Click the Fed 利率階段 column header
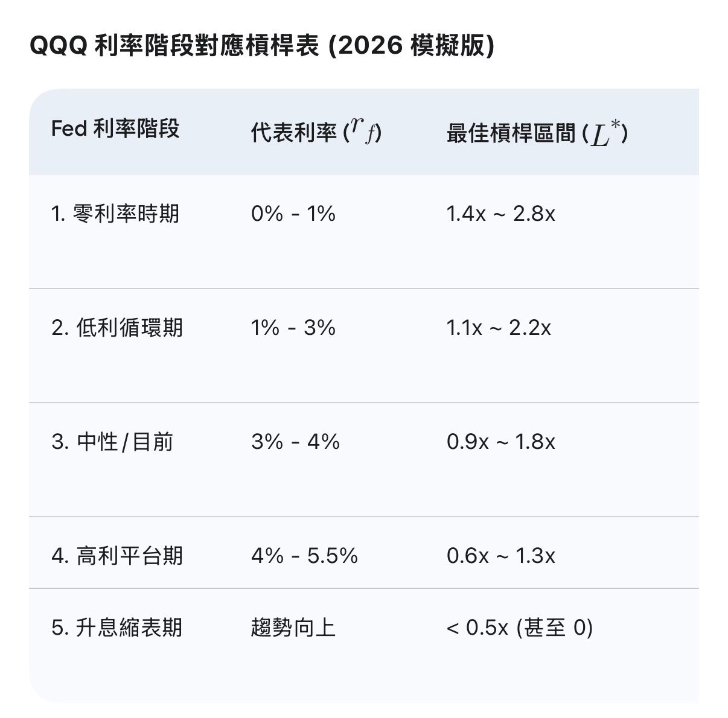Screen dimensions: 728x718 tap(115, 129)
